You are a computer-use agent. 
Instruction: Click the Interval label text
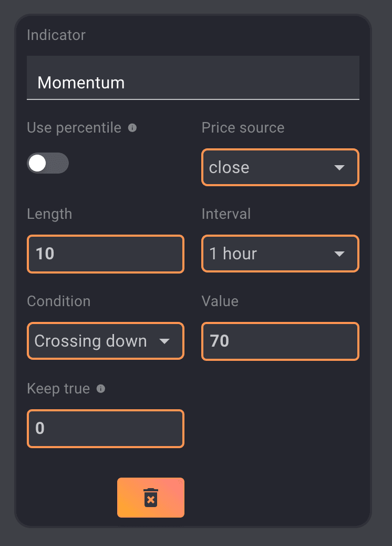[x=226, y=214]
